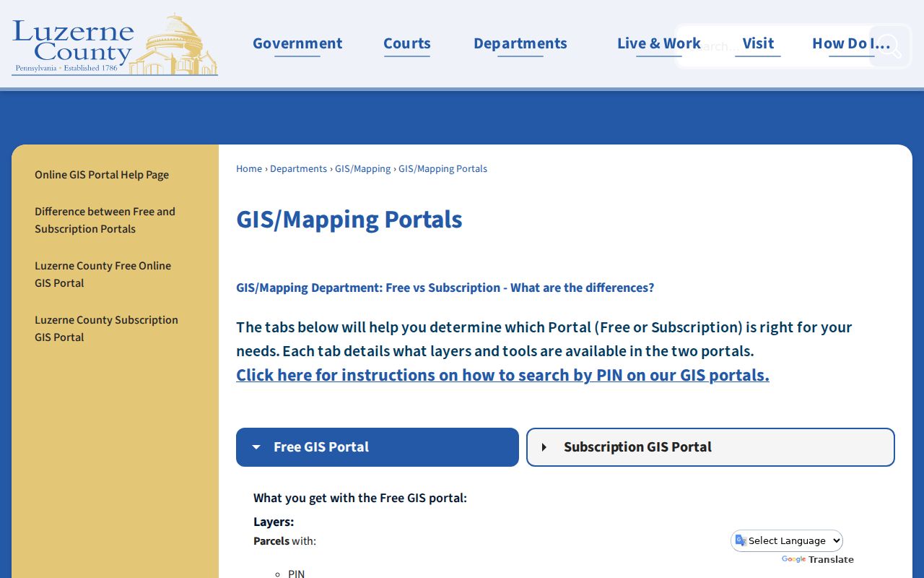Expand the Subscription GIS Portal tab
This screenshot has width=924, height=578.
click(x=710, y=447)
